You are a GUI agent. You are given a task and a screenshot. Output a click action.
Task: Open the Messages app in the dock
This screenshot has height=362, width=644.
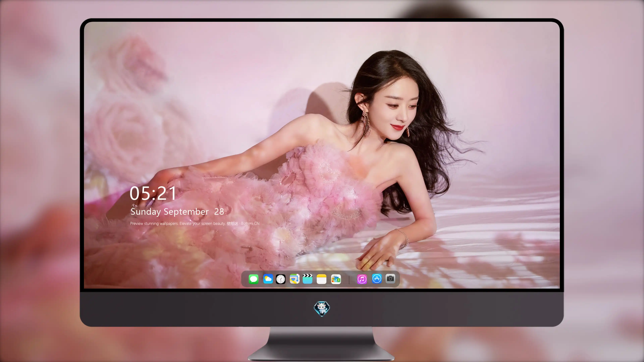click(254, 279)
